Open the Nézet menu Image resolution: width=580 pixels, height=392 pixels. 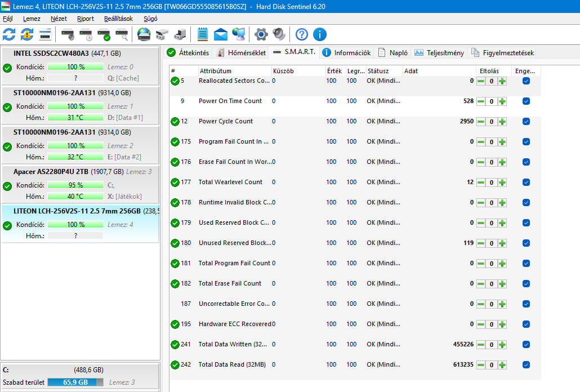point(59,19)
